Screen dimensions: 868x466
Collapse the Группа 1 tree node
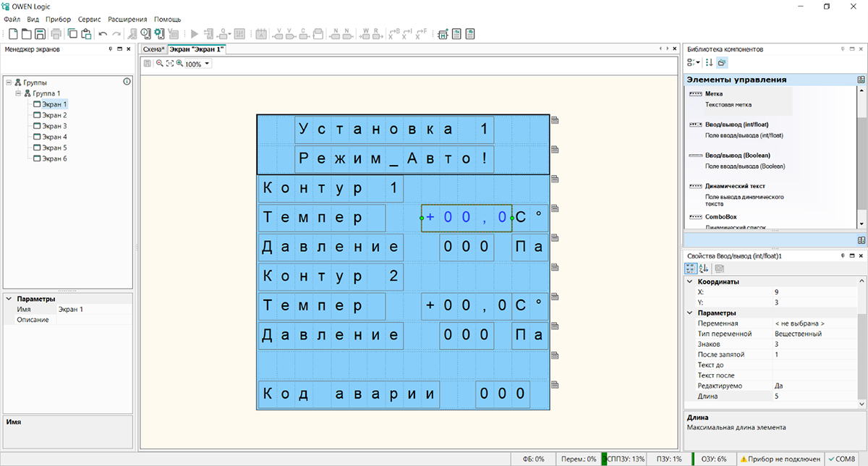coord(18,93)
